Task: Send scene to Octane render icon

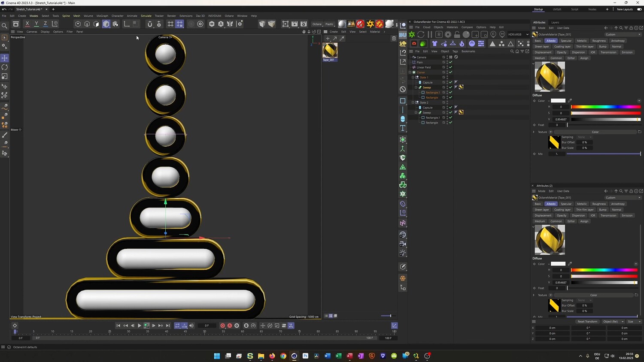Action: [412, 34]
